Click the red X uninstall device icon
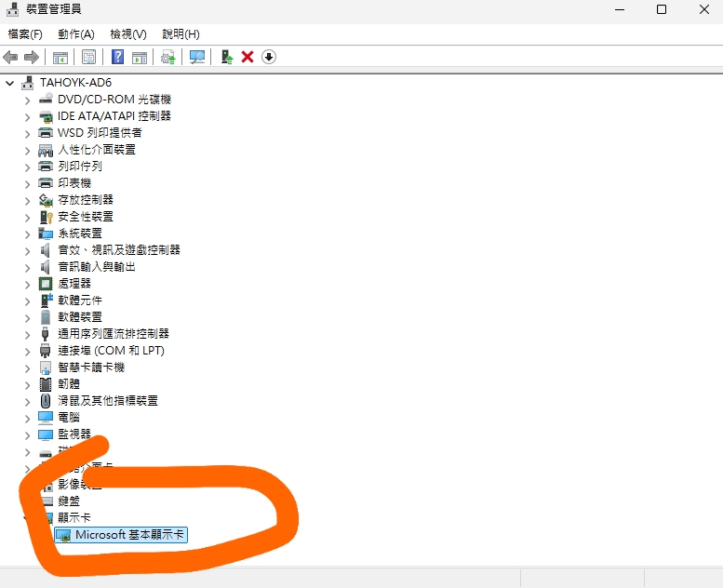This screenshot has width=723, height=588. (x=248, y=58)
